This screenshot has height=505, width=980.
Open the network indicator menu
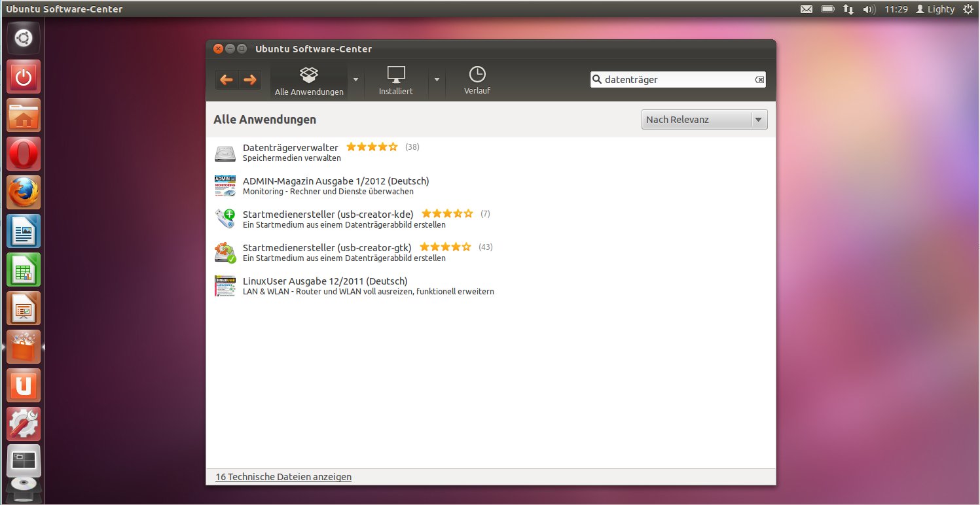tap(848, 9)
